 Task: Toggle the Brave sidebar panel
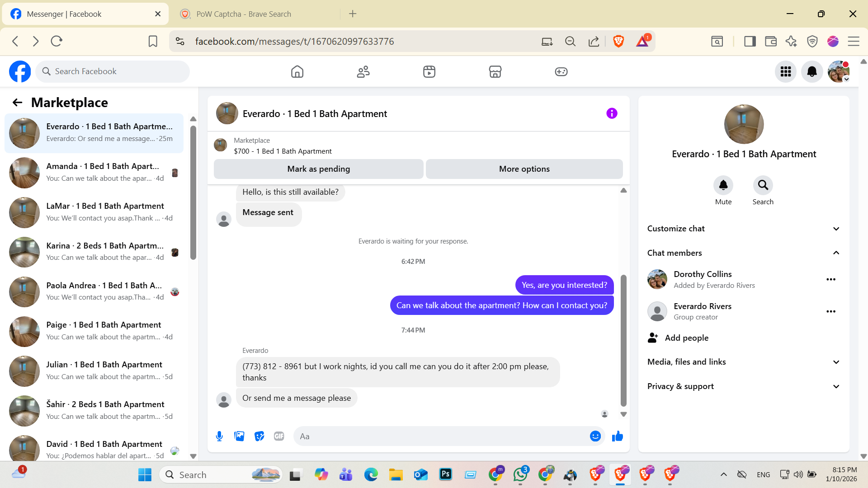point(750,42)
